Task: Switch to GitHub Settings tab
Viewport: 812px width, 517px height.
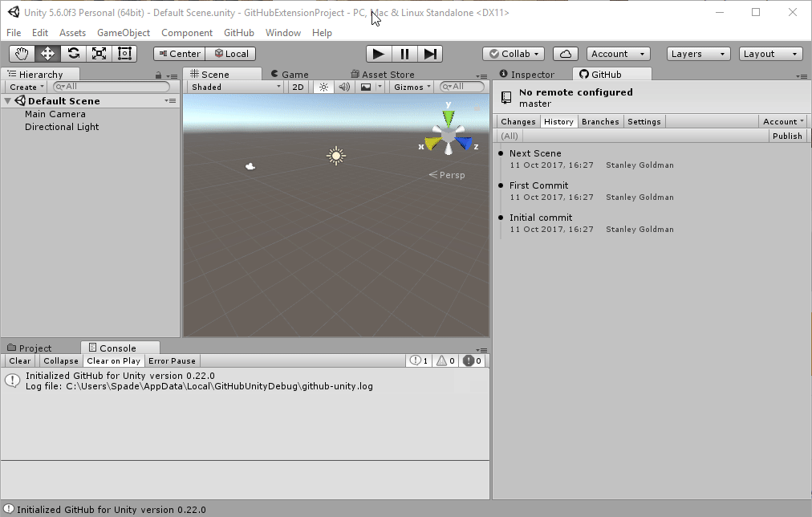Action: (644, 121)
